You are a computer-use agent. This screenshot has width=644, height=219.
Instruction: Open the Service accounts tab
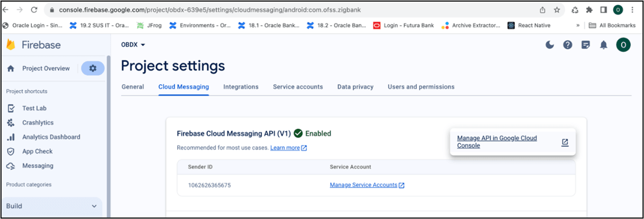tap(298, 87)
